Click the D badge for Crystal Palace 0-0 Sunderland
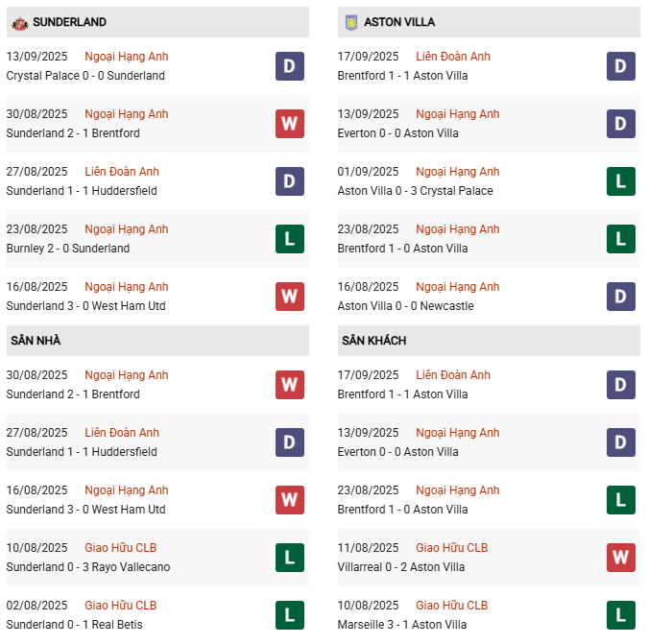The image size is (648, 644). tap(290, 66)
